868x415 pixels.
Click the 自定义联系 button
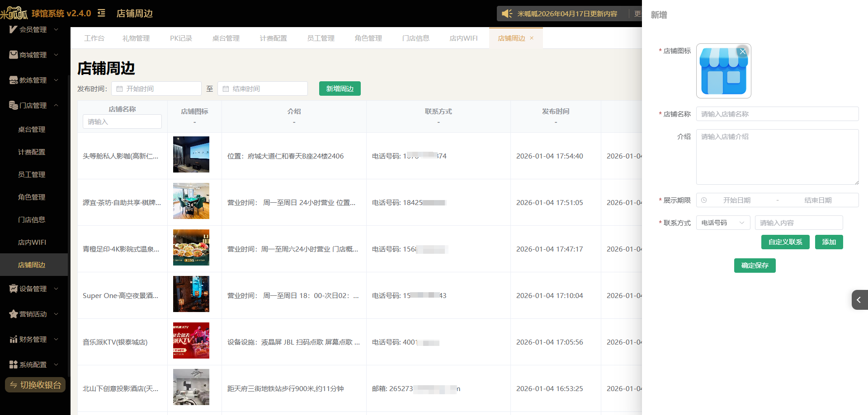click(785, 242)
